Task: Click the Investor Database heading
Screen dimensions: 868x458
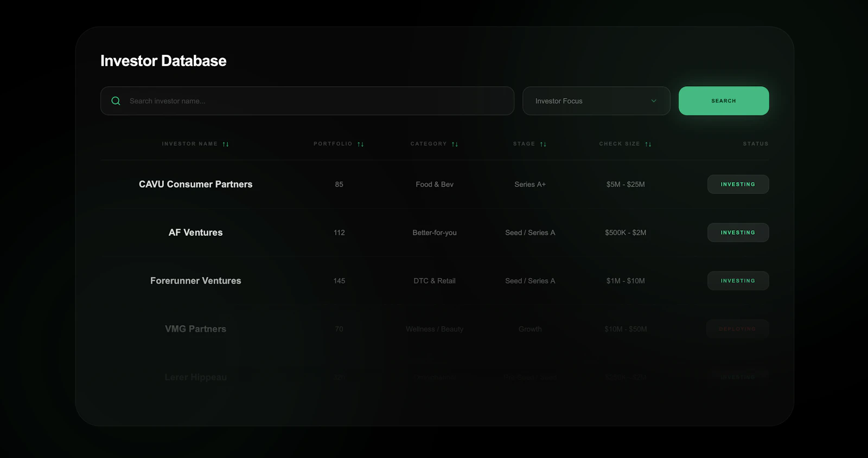Action: pyautogui.click(x=163, y=61)
